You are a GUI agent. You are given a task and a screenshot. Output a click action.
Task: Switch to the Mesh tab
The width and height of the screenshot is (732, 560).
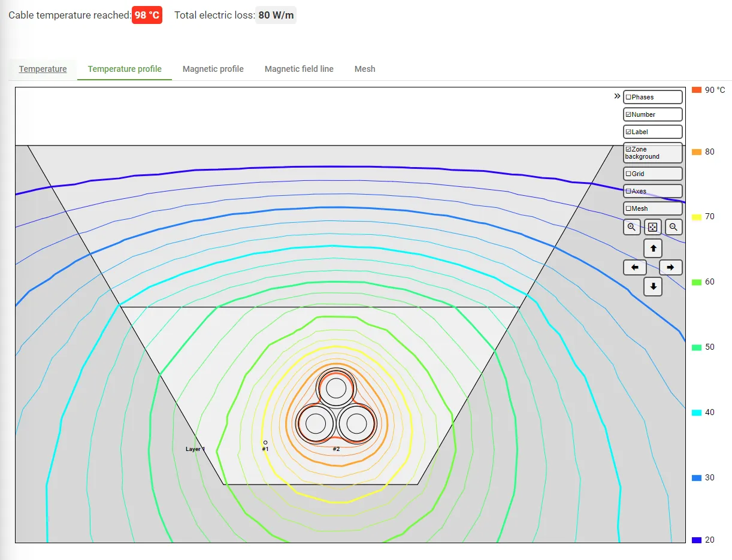(365, 69)
